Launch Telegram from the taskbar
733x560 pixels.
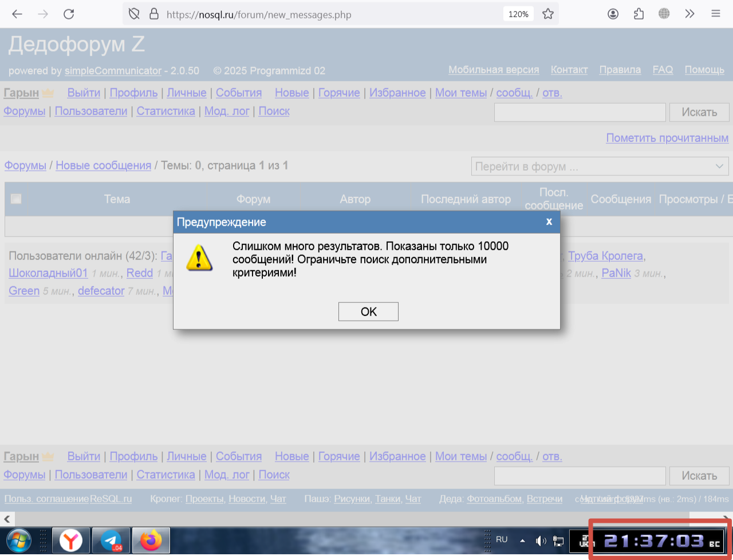pos(111,540)
